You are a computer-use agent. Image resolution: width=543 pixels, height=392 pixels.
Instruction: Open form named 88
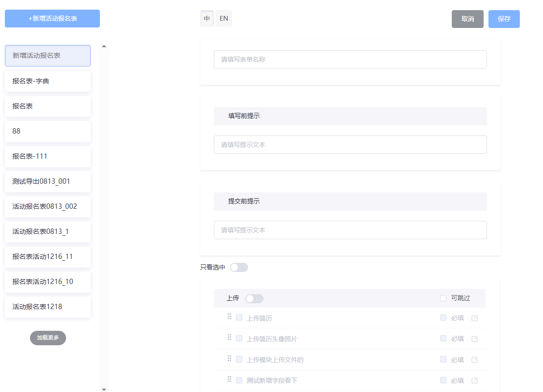(x=48, y=132)
